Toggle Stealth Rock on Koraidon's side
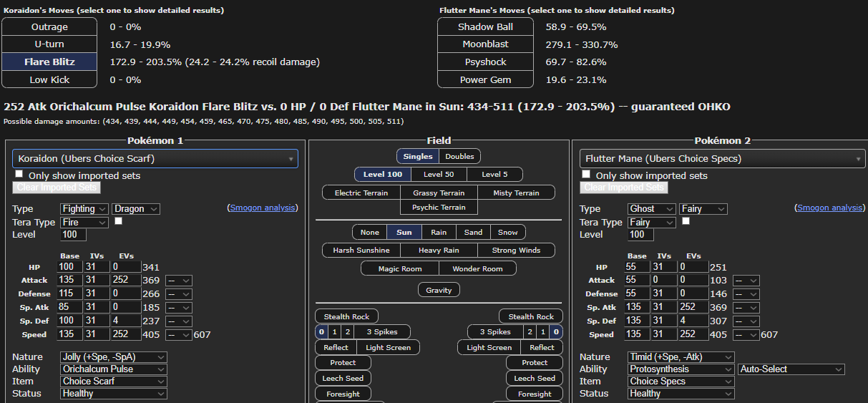 (x=347, y=316)
